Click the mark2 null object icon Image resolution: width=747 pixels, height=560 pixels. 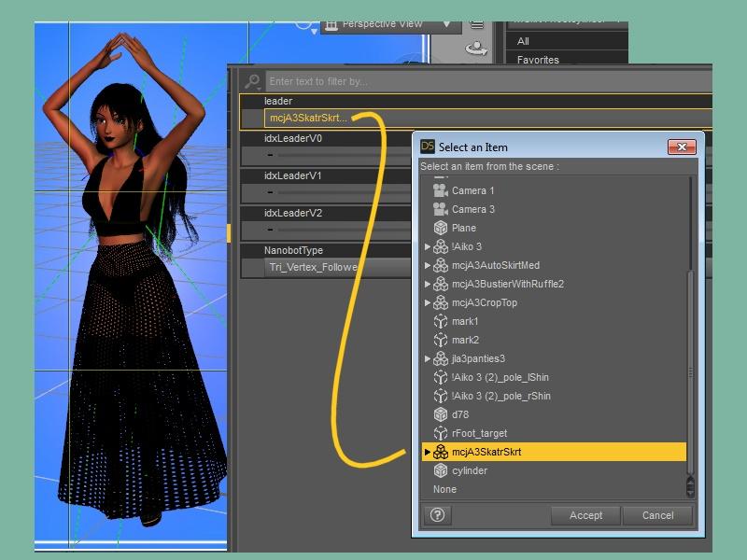pyautogui.click(x=440, y=340)
